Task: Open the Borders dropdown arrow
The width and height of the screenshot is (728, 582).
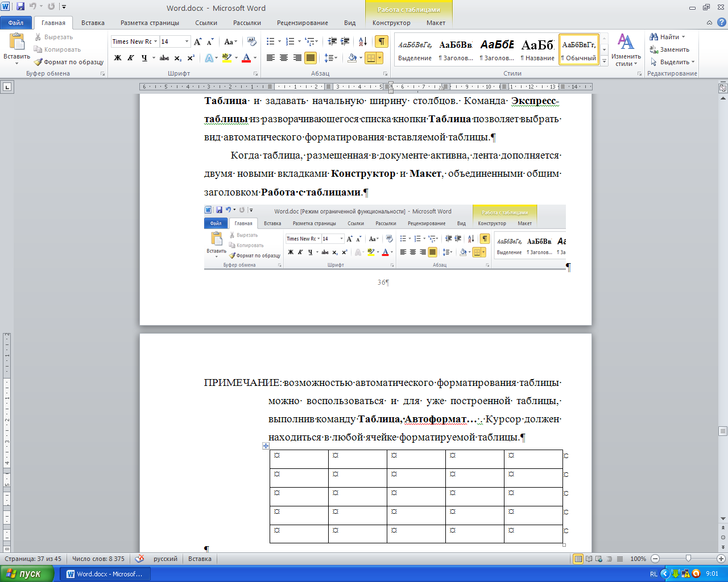Action: [x=379, y=58]
